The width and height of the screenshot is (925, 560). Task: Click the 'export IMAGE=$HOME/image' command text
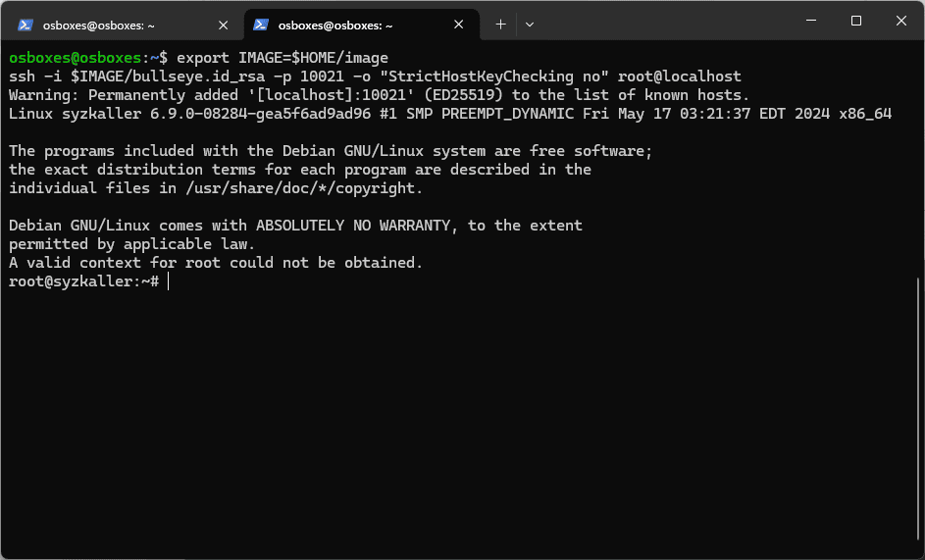283,58
